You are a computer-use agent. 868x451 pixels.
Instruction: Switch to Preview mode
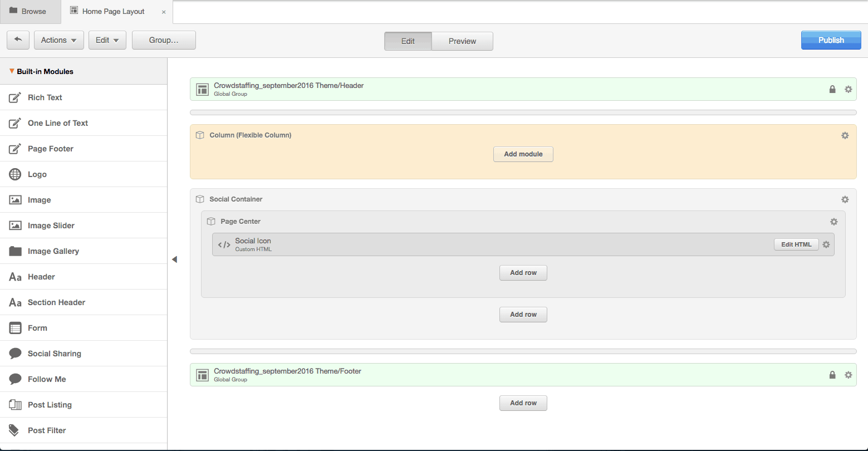click(462, 41)
